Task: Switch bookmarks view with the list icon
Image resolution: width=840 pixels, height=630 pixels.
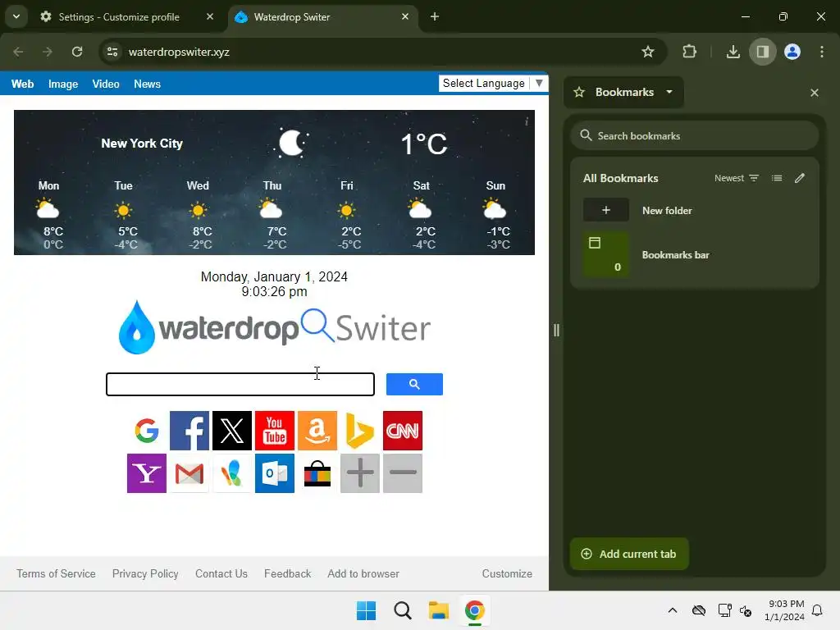Action: click(x=777, y=178)
